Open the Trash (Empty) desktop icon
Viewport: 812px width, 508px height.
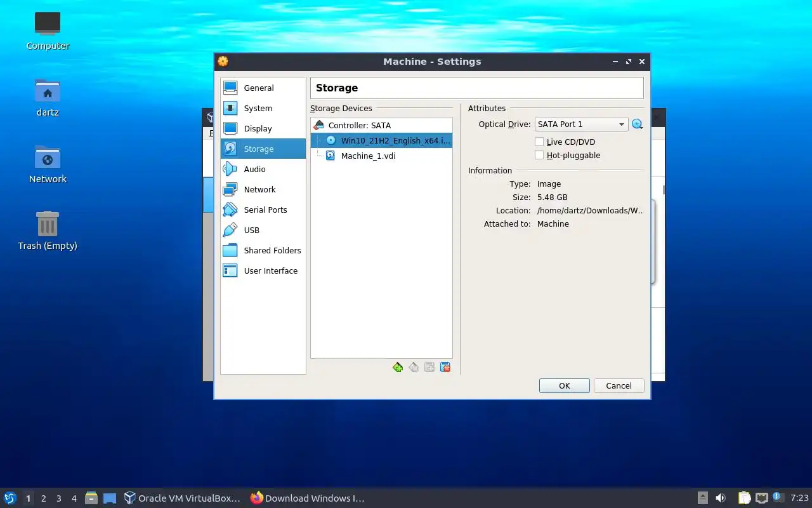48,231
